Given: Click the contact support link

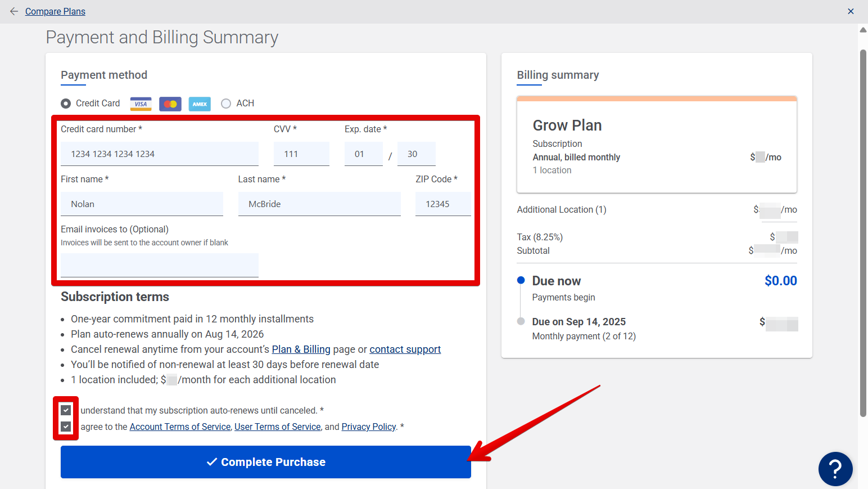Looking at the screenshot, I should click(x=405, y=349).
